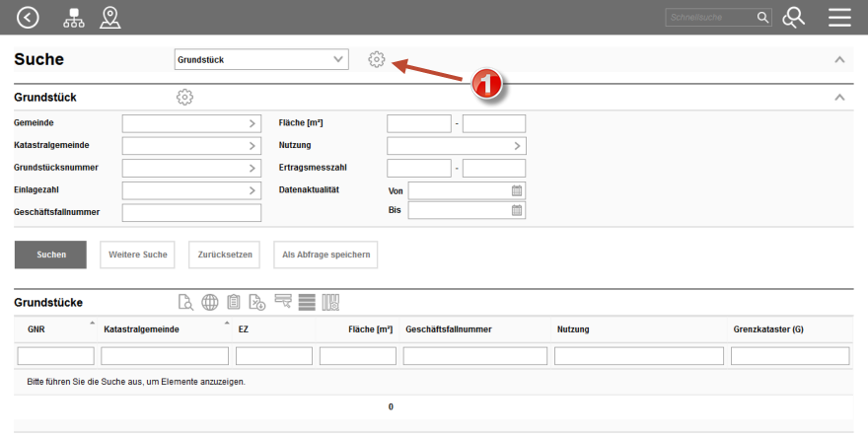Screen dimensions: 868x436
Task: Click Als Abfrage speichern button
Action: [325, 254]
